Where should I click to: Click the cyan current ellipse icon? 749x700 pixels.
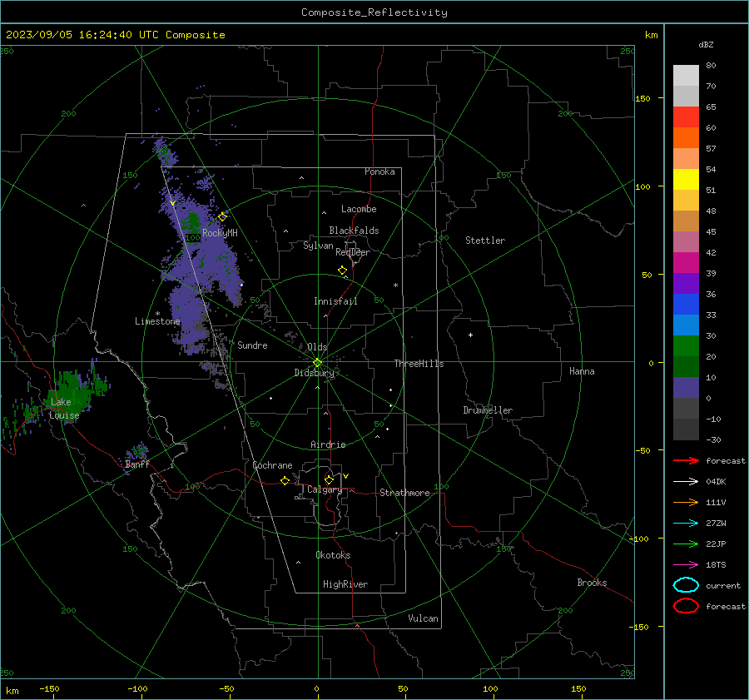(x=686, y=585)
